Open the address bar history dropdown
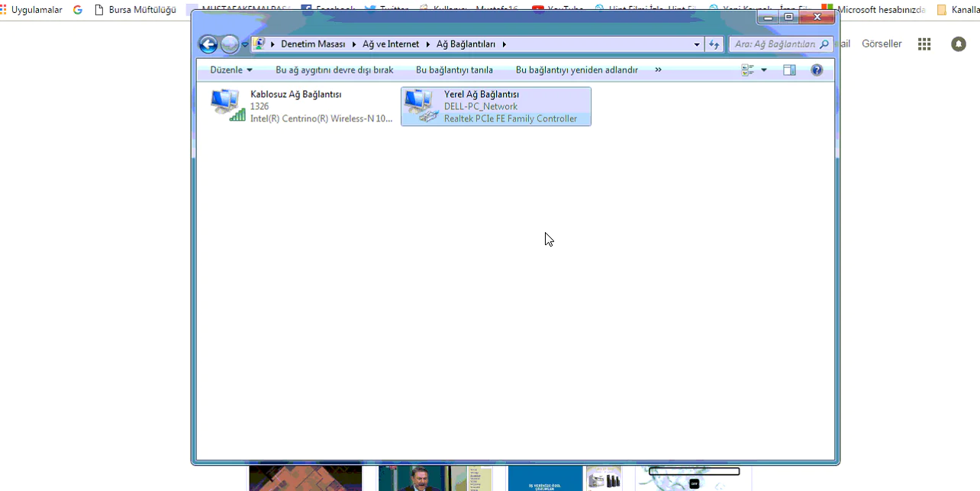Viewport: 980px width, 491px height. (697, 44)
